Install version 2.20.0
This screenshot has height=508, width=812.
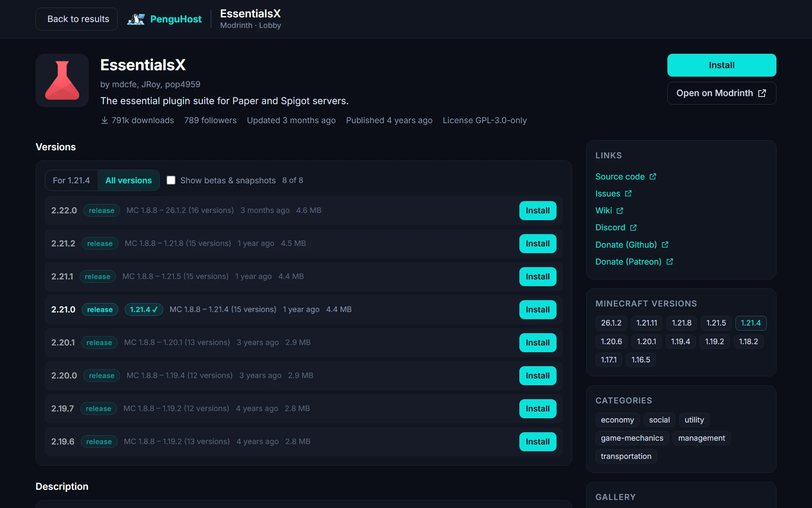click(x=538, y=375)
